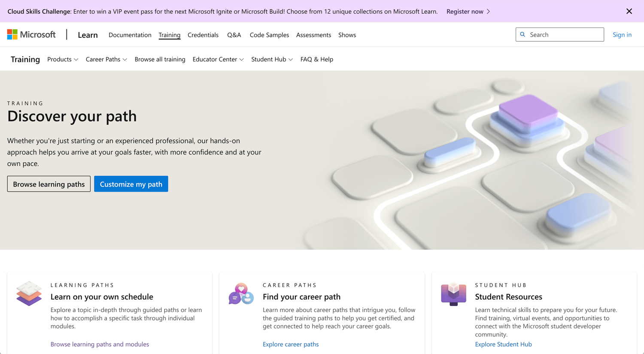
Task: Focus the Search input field
Action: point(560,34)
